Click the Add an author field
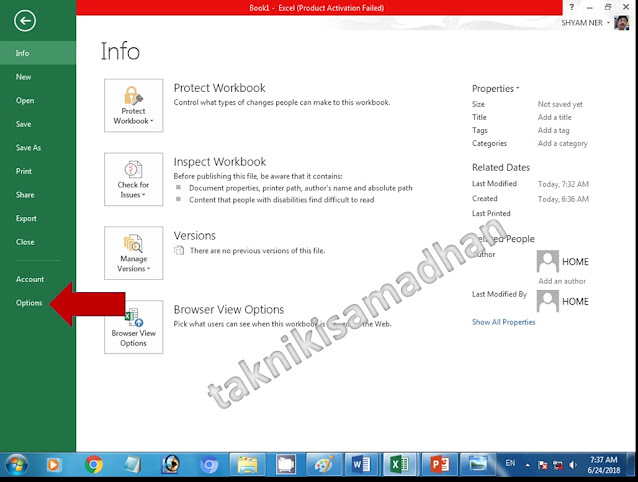The image size is (638, 482). coord(562,281)
